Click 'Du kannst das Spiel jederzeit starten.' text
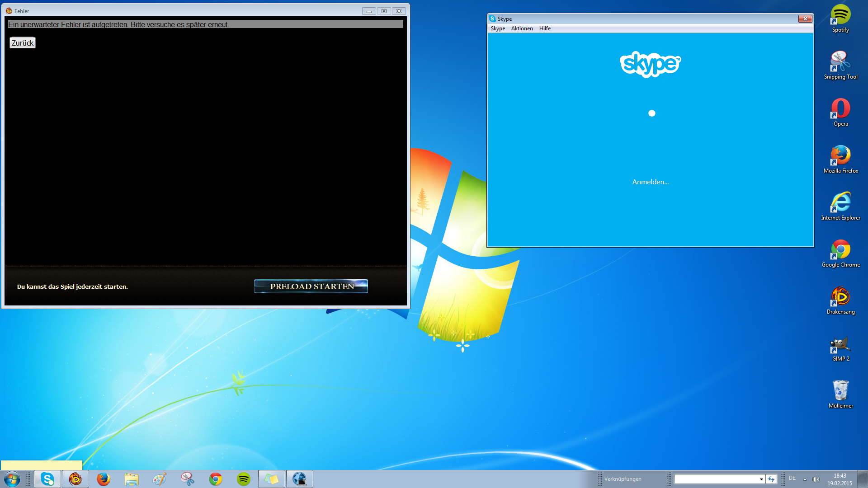This screenshot has width=868, height=488. pyautogui.click(x=72, y=286)
